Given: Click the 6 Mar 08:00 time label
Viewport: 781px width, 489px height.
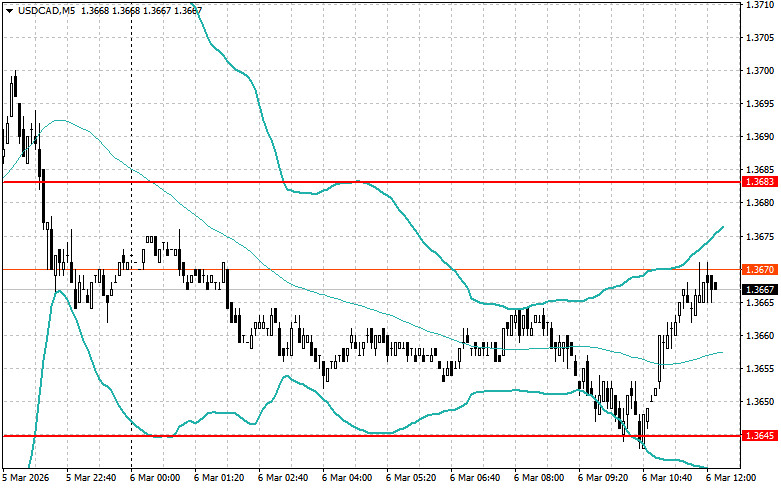Looking at the screenshot, I should (539, 478).
